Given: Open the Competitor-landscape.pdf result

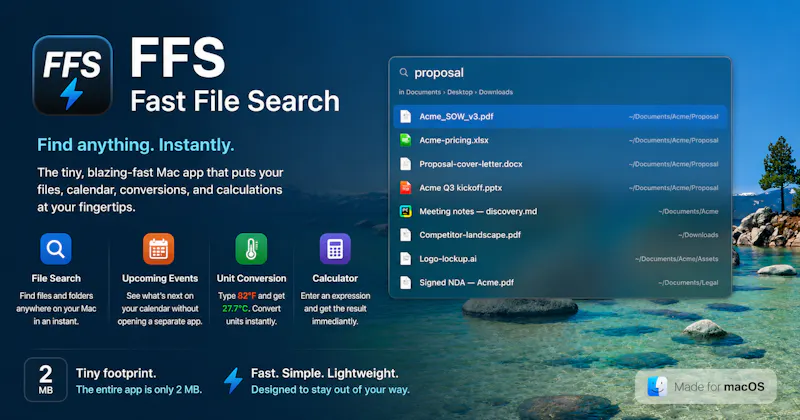Looking at the screenshot, I should click(560, 235).
